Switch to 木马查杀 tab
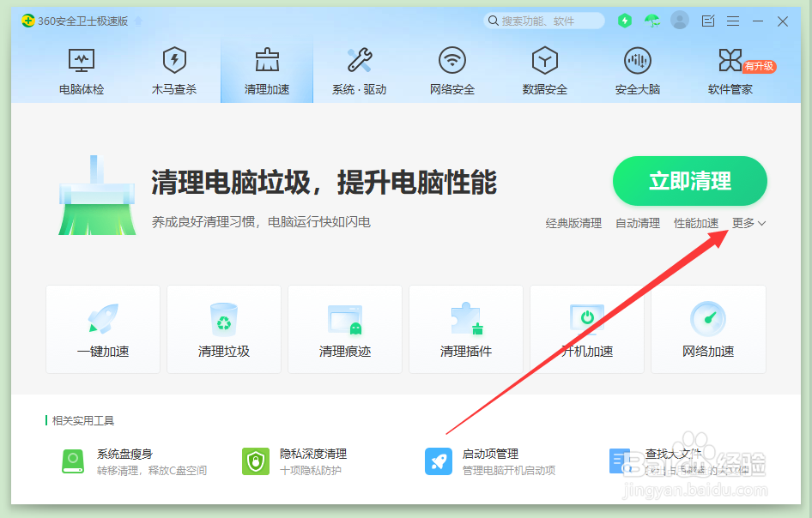Screen dimensions: 812x518 click(x=174, y=72)
